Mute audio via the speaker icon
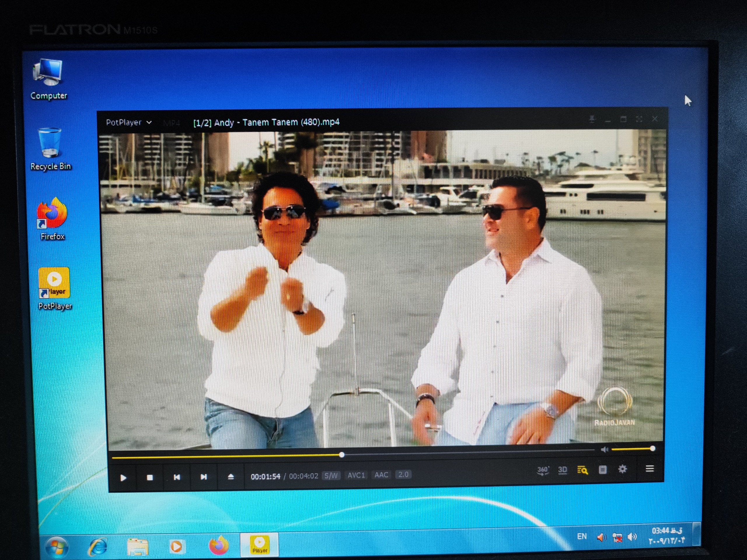Image resolution: width=747 pixels, height=560 pixels. coord(605,449)
